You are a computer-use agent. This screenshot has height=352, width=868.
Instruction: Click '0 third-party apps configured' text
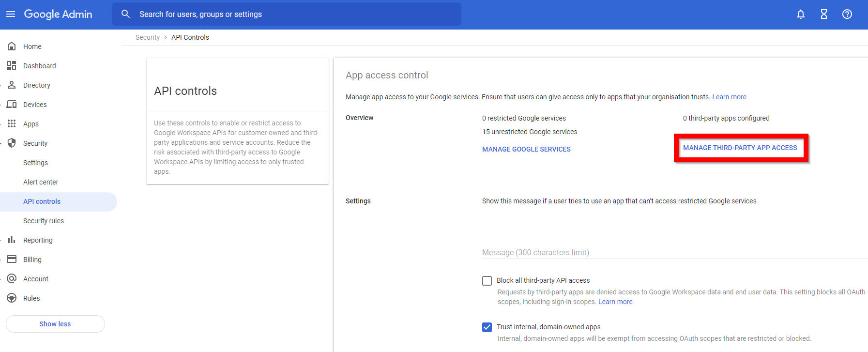[726, 118]
